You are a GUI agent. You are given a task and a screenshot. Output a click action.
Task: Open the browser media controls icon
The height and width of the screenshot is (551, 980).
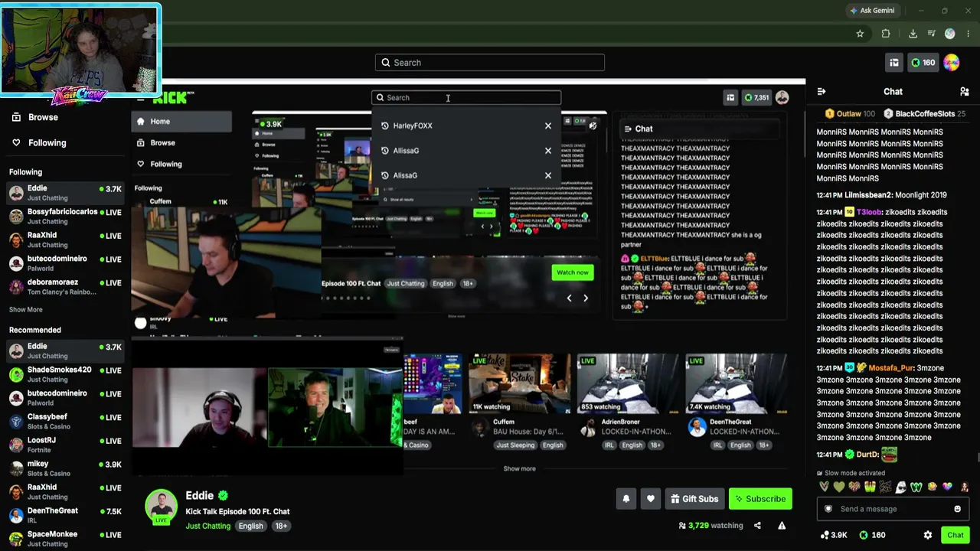[932, 34]
